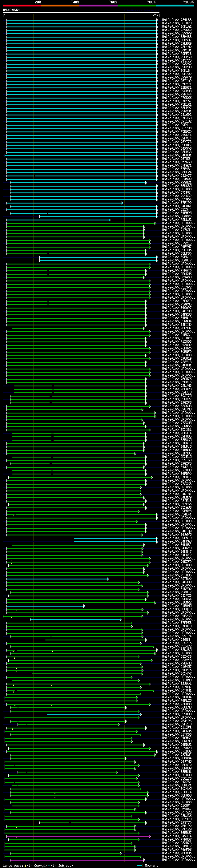Open the UniRef100_P93260 entry
The height and width of the screenshot is (868, 197).
(177, 64)
